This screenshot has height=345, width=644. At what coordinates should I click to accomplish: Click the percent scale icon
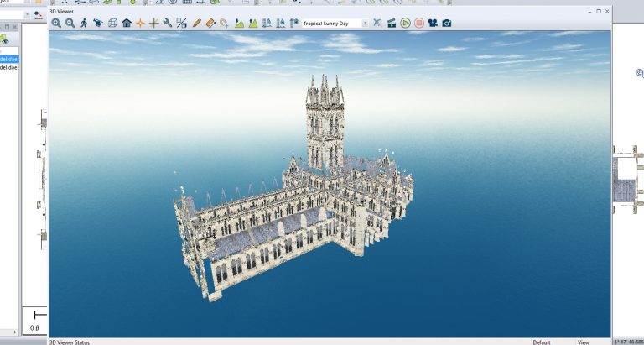click(x=181, y=23)
